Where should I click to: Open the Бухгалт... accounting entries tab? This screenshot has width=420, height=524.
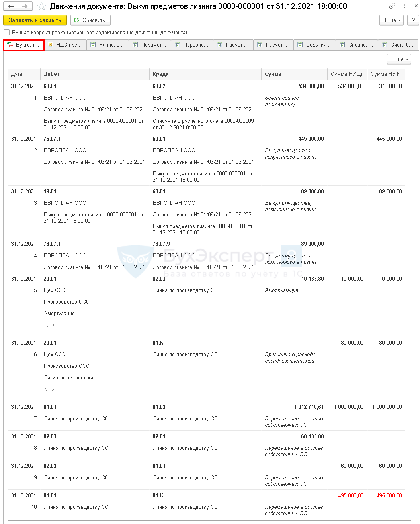[24, 45]
